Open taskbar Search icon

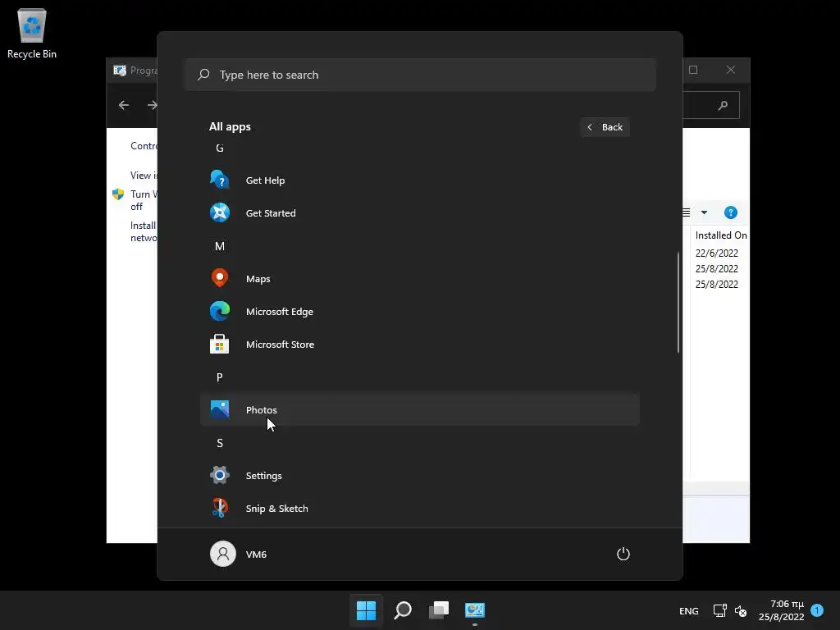pyautogui.click(x=403, y=610)
